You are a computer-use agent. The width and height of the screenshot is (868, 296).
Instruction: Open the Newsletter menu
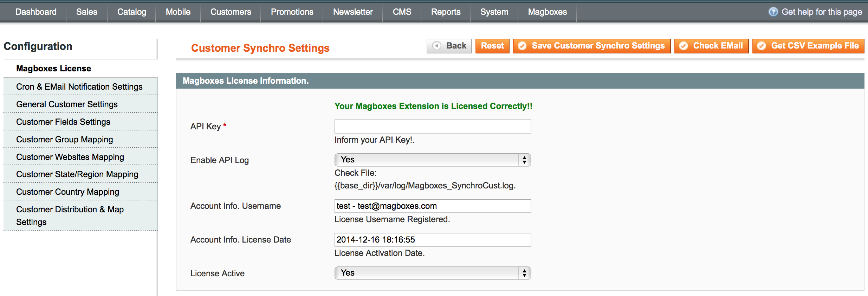tap(353, 12)
